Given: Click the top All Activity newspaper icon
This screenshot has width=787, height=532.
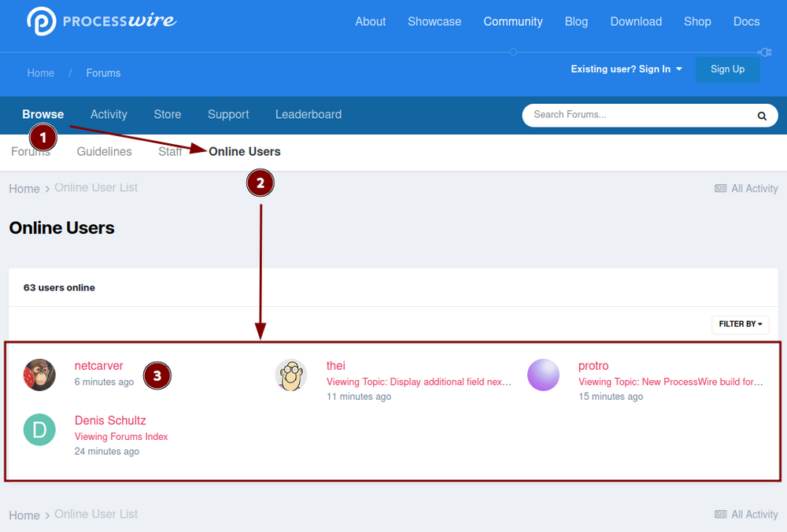Looking at the screenshot, I should click(x=720, y=189).
